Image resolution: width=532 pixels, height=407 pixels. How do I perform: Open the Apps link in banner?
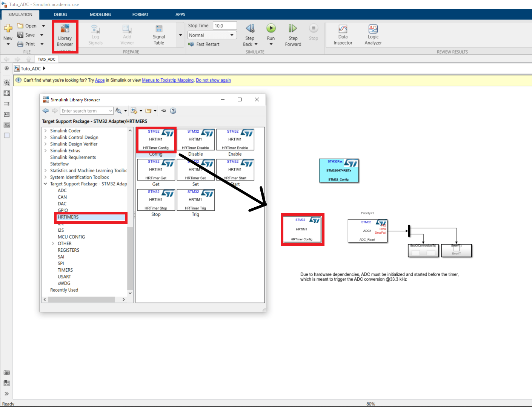(x=100, y=80)
